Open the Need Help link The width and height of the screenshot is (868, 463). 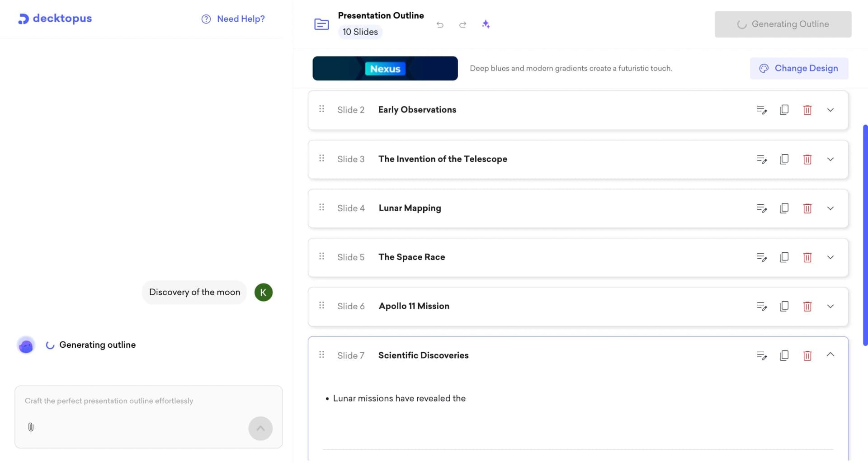click(x=233, y=19)
